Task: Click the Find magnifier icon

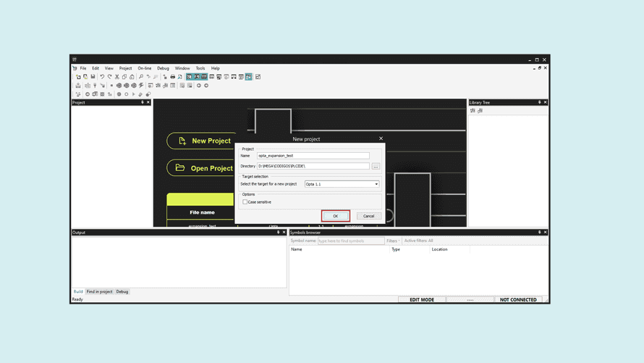Action: [x=141, y=77]
